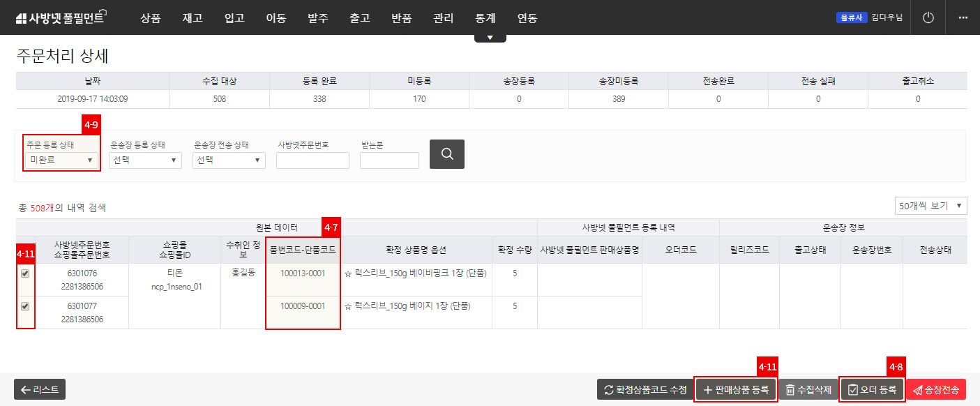The height and width of the screenshot is (406, 980).
Task: Expand the 운송장 전송 상태 select box
Action: pyautogui.click(x=229, y=160)
